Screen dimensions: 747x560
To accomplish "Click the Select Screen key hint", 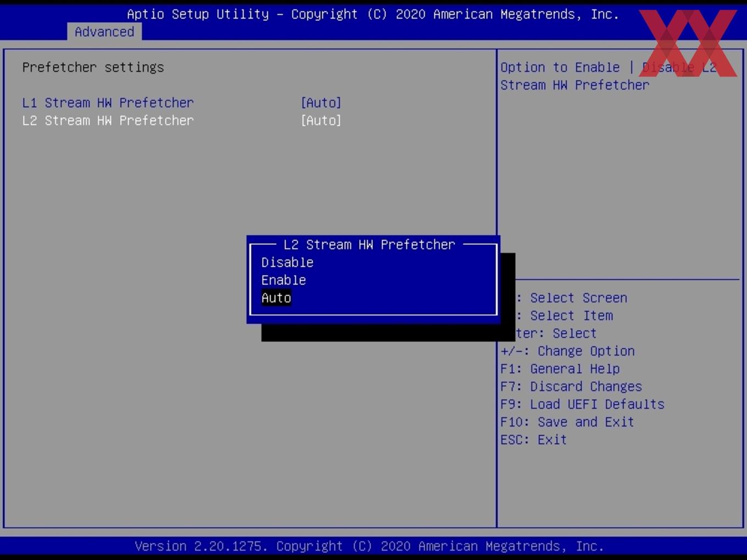I will [572, 298].
